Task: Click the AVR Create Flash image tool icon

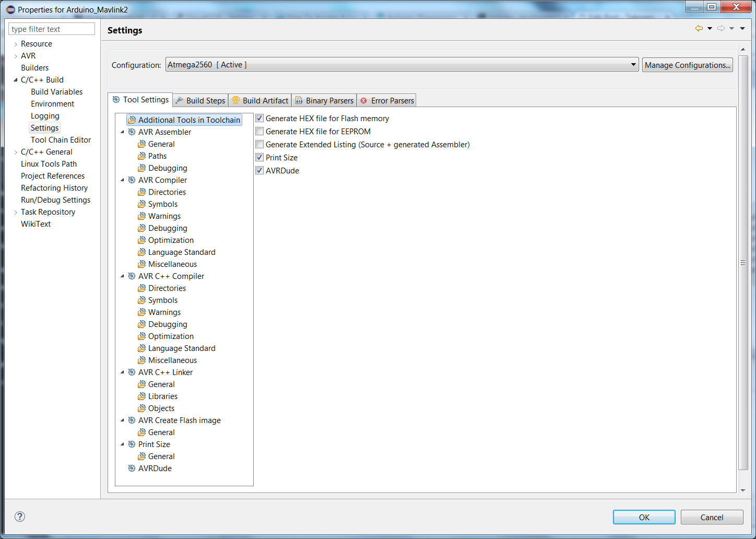Action: point(132,420)
